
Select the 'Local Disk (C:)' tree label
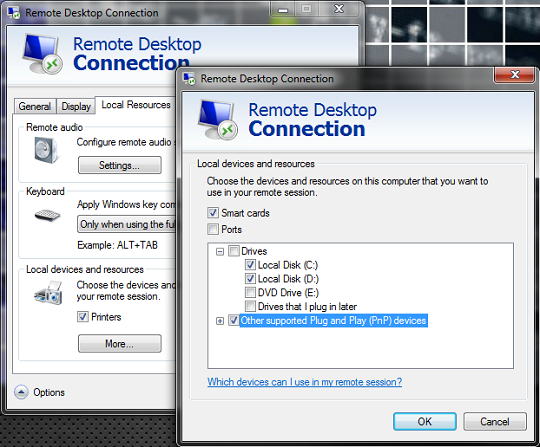pos(288,265)
